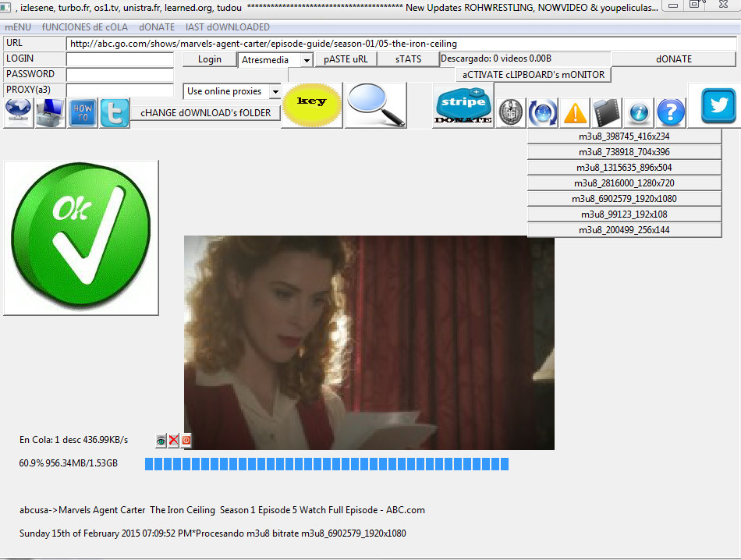The height and width of the screenshot is (560, 741).
Task: Select the m3u8_1315635_896x504 quality
Action: [624, 167]
